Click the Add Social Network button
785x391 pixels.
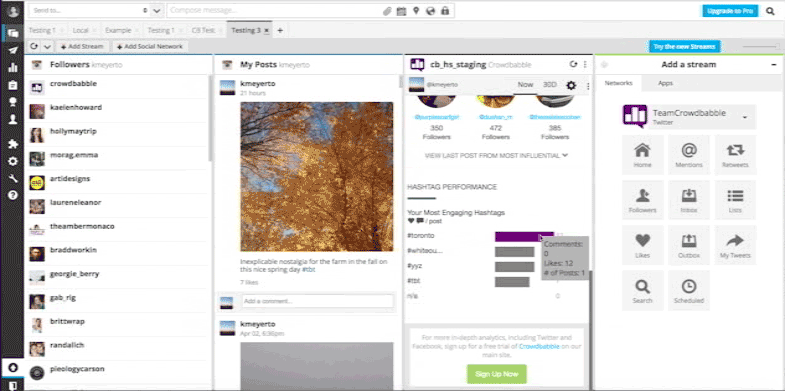[x=150, y=47]
